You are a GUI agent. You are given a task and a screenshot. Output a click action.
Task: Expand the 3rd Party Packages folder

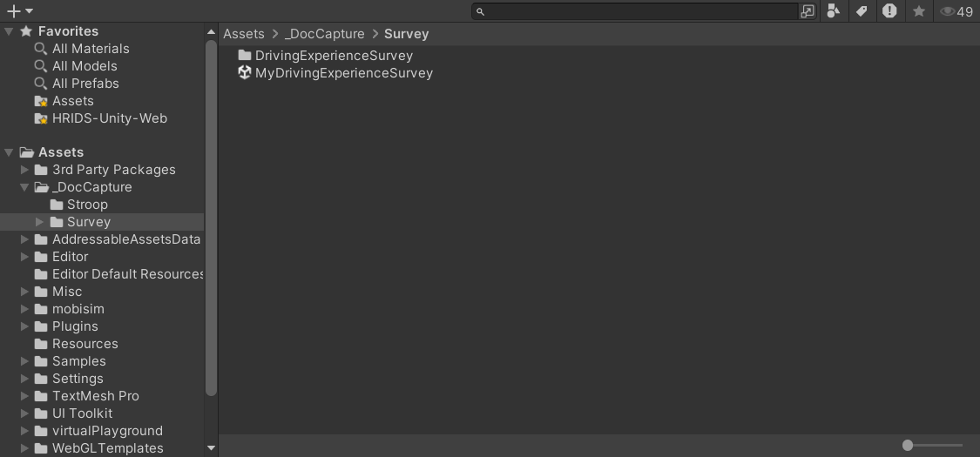pos(24,170)
